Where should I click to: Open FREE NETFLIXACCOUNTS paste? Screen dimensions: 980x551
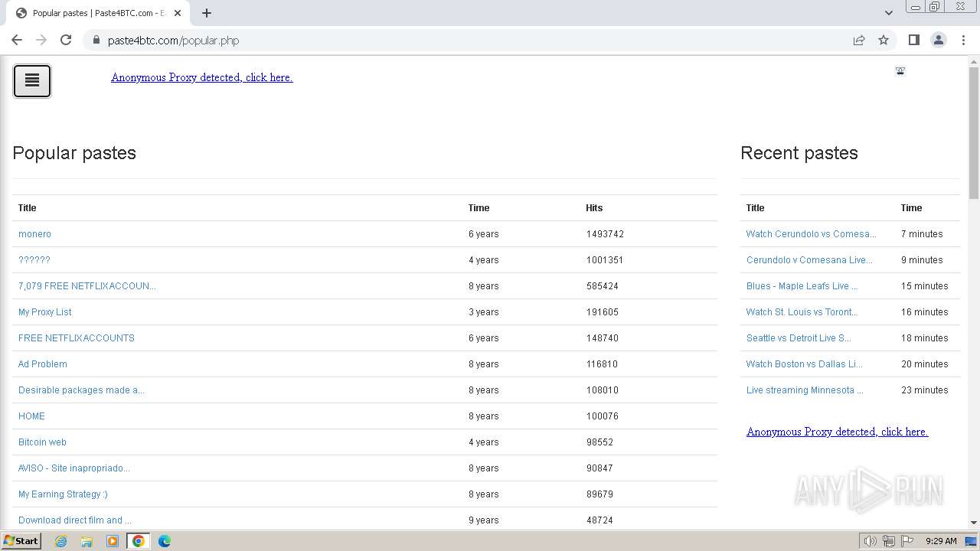point(77,338)
